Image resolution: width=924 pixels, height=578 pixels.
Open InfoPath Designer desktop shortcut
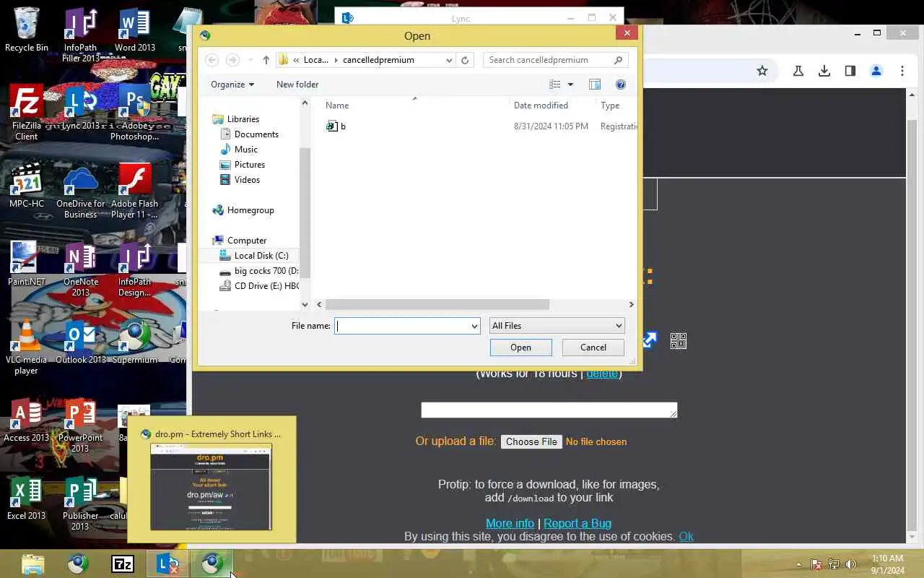point(134,269)
